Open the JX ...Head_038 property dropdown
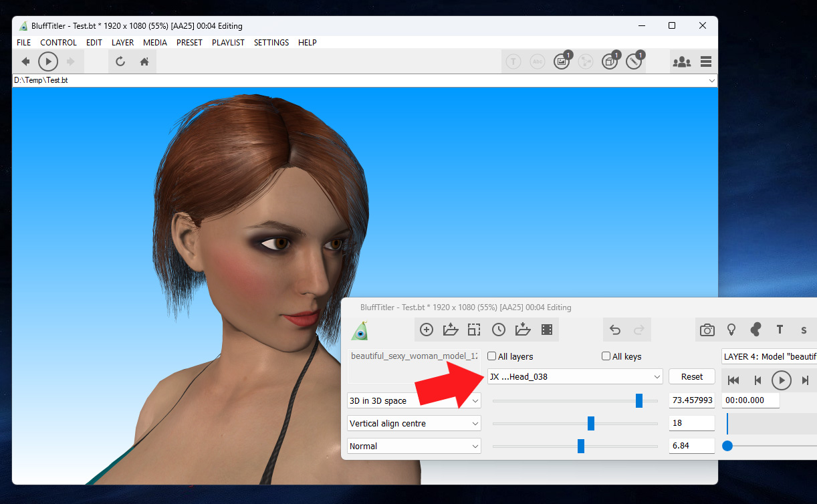This screenshot has width=817, height=504. 575,376
